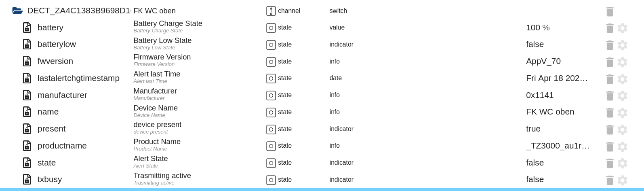
Task: Click the truncated lastalertchgtimestamp date value
Action: [x=556, y=78]
